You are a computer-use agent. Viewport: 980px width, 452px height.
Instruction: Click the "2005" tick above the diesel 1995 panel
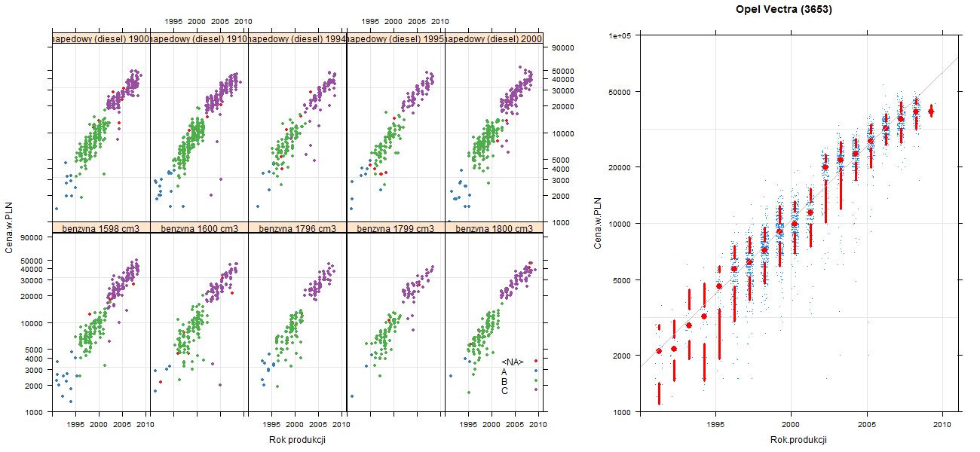click(x=417, y=23)
